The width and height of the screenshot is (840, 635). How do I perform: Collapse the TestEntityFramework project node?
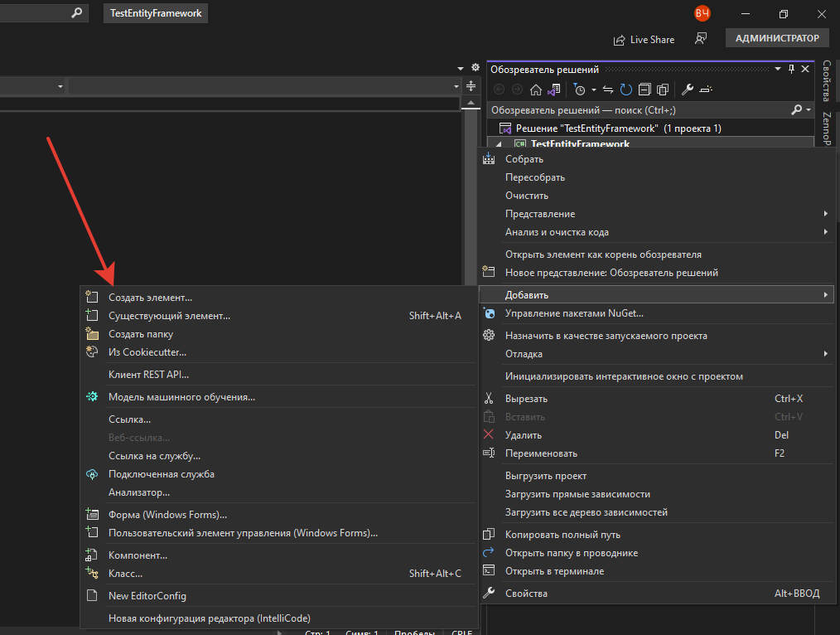click(x=499, y=144)
